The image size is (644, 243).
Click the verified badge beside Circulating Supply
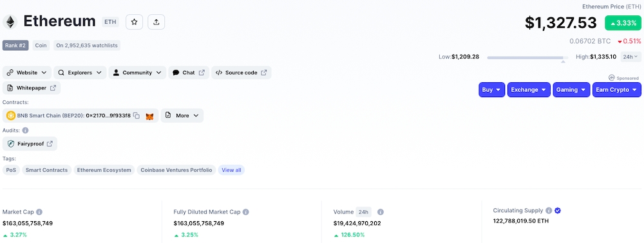point(558,211)
